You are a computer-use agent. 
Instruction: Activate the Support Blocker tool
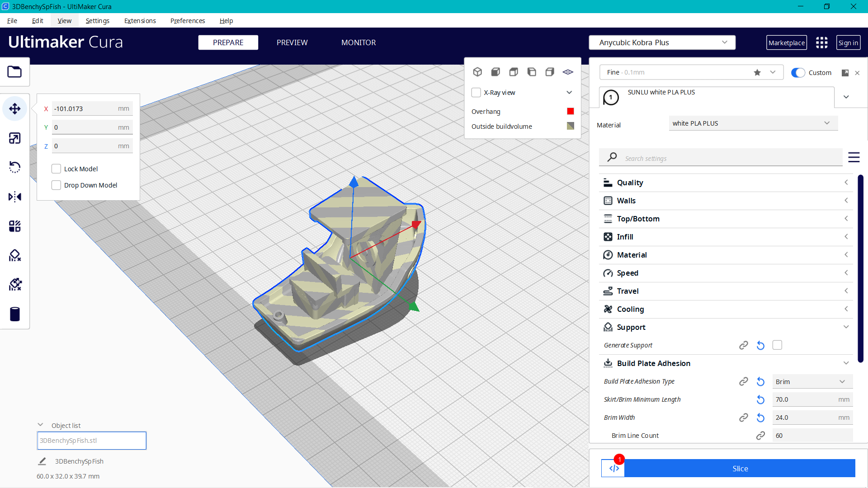15,255
